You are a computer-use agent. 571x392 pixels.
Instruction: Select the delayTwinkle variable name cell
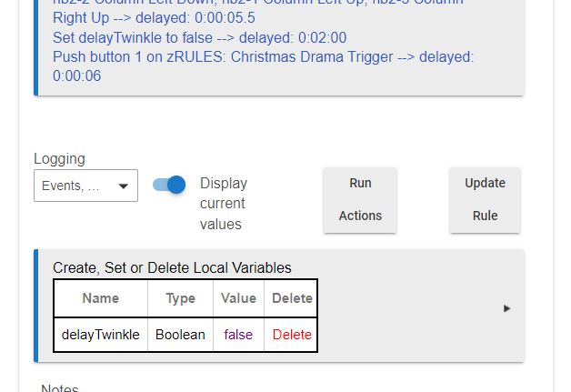(101, 334)
